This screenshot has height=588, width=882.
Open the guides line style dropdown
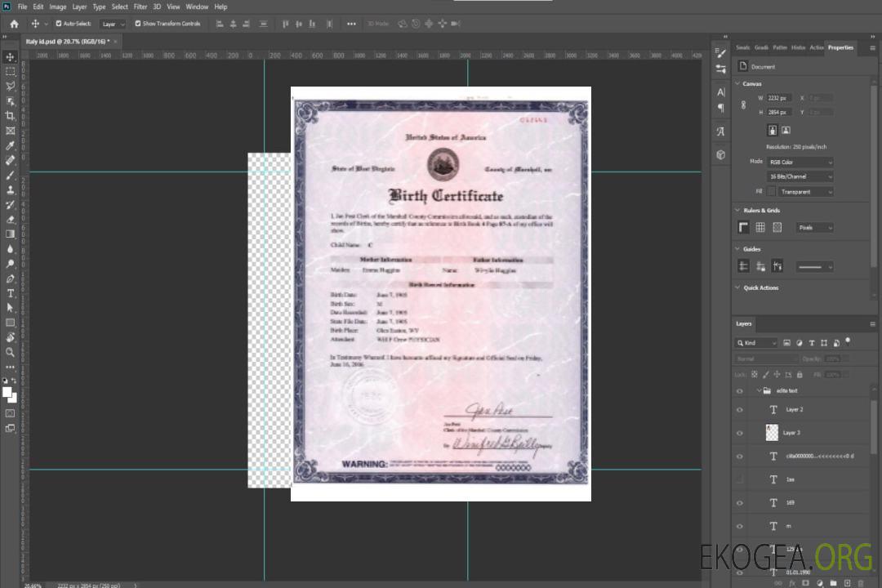click(815, 267)
